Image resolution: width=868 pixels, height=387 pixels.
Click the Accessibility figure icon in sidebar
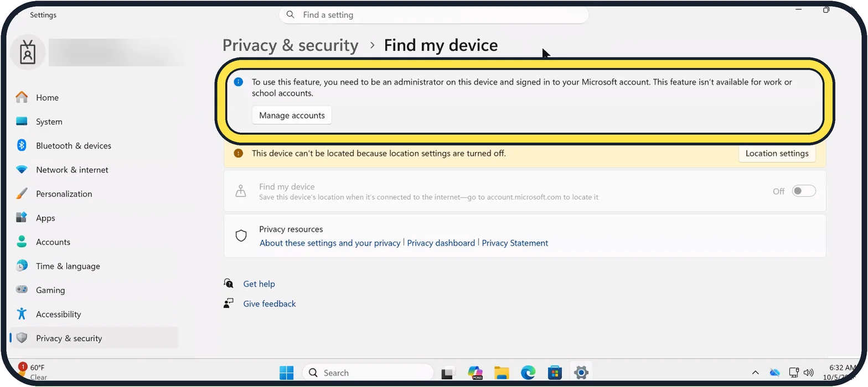(22, 314)
